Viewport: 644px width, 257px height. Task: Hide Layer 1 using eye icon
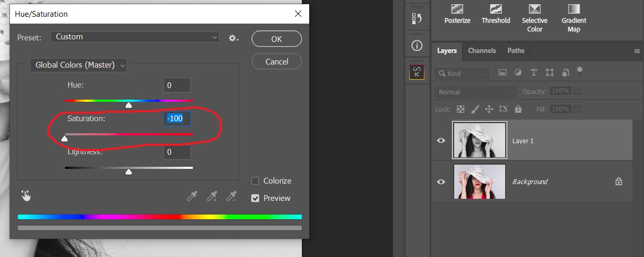tap(441, 141)
